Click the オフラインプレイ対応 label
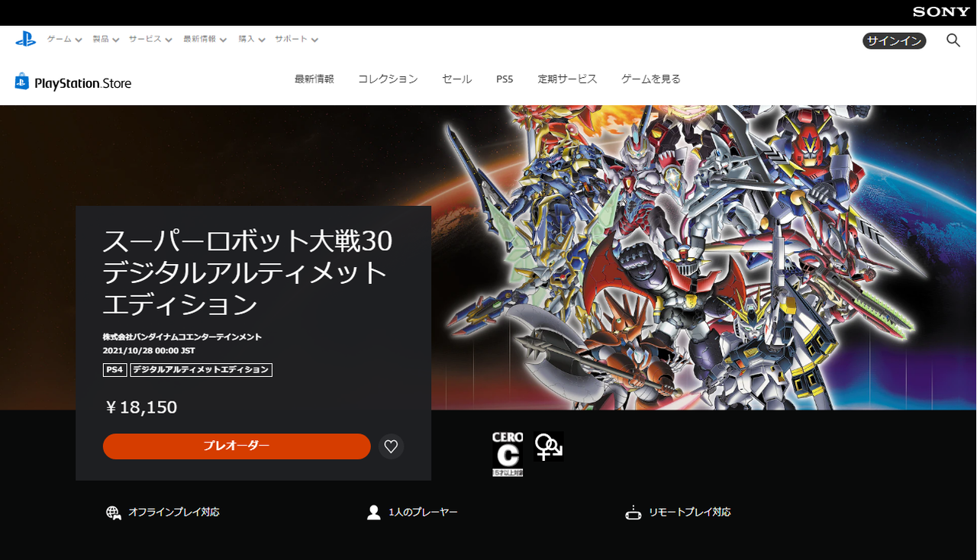The width and height of the screenshot is (977, 560). coord(174,513)
